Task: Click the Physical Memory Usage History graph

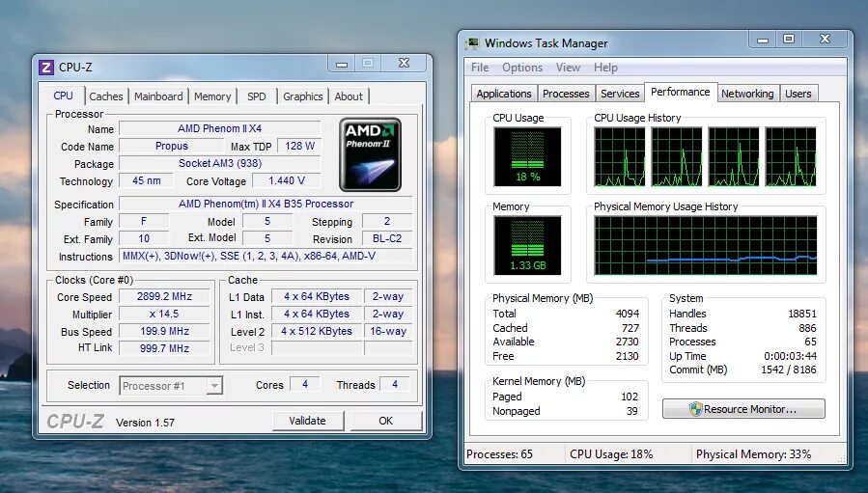Action: pyautogui.click(x=705, y=245)
